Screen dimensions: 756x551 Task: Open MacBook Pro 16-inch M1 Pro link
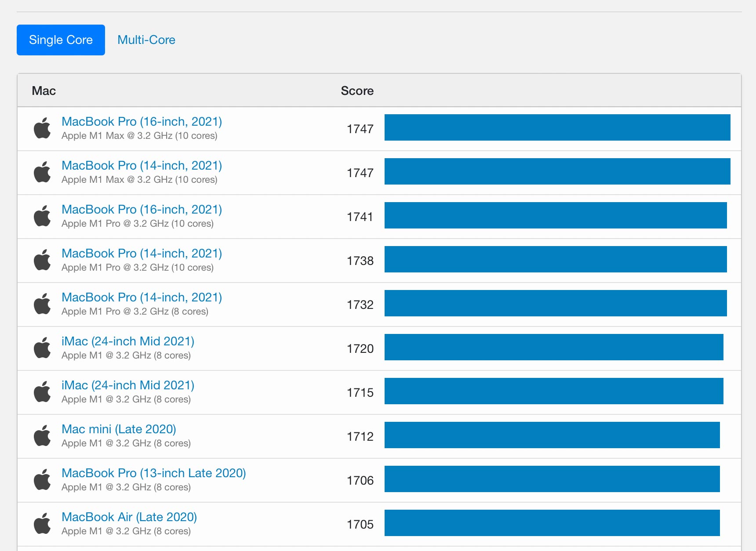pyautogui.click(x=142, y=210)
